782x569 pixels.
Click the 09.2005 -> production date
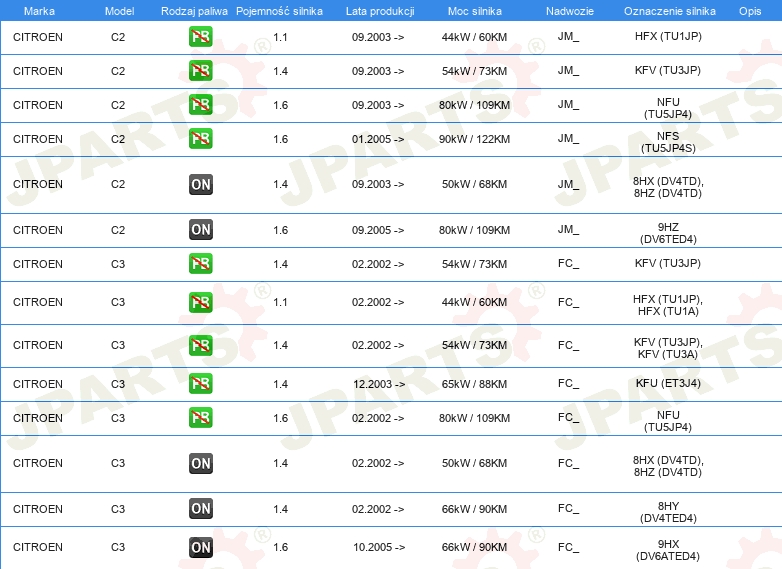[x=378, y=230]
